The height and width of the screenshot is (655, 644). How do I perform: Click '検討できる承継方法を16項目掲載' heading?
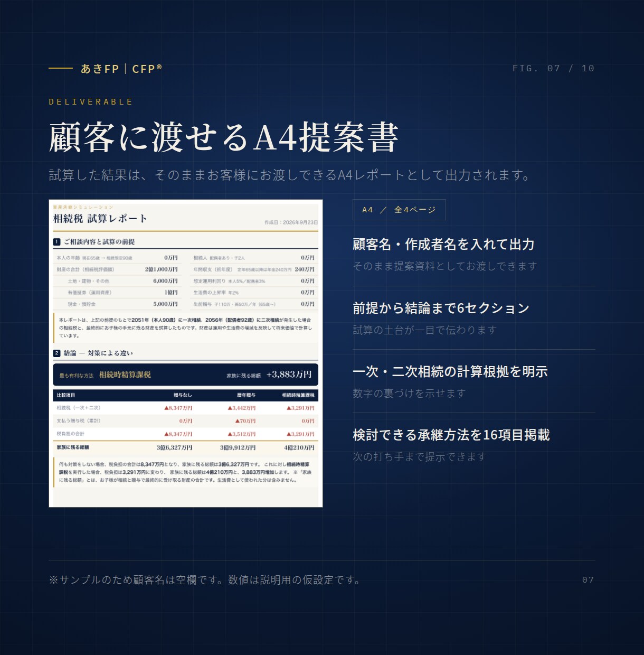tap(451, 435)
